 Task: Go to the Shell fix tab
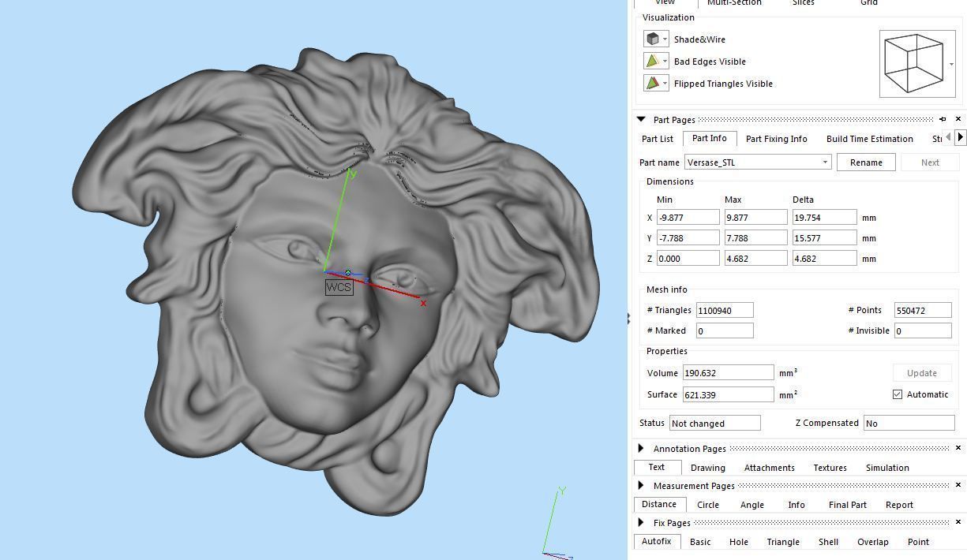point(828,542)
